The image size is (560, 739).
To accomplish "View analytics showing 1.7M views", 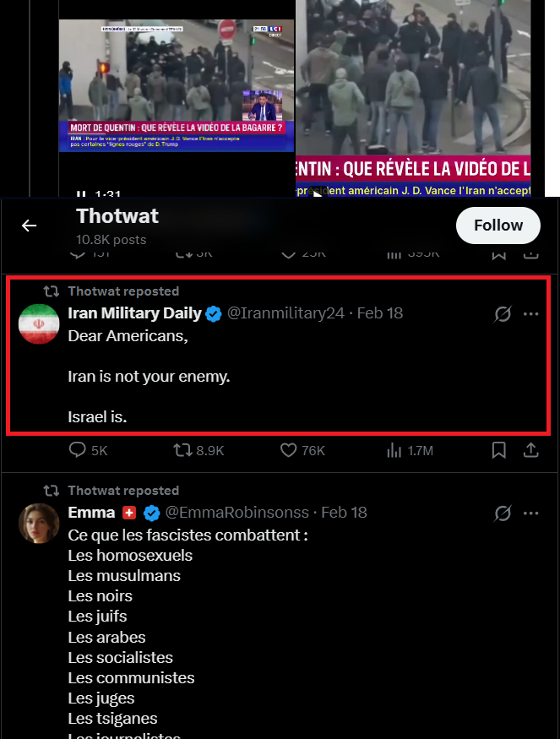I will click(394, 451).
